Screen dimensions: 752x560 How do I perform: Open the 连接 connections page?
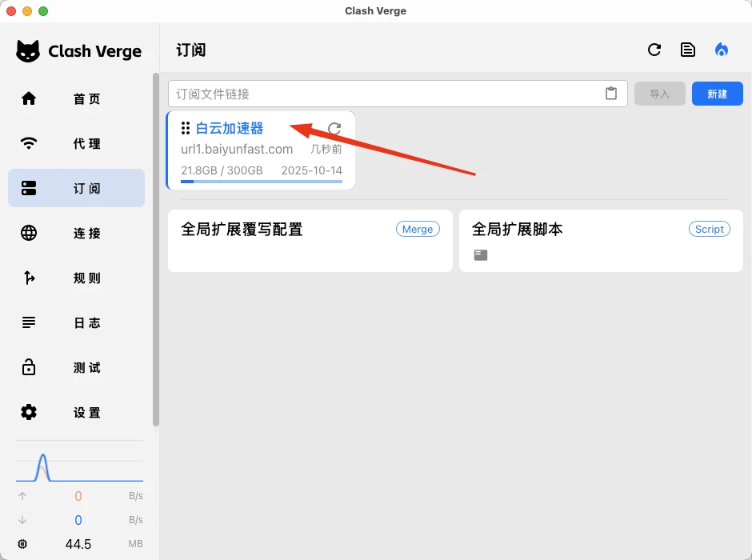(x=76, y=233)
